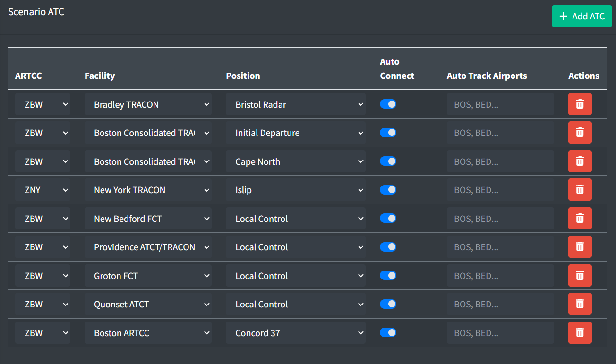Open the Boston ARTCC facility dropdown
Image resolution: width=616 pixels, height=364 pixels.
click(x=148, y=333)
